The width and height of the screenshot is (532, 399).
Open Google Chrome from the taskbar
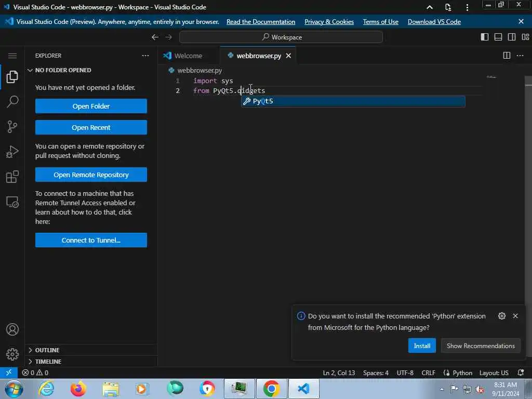click(271, 389)
